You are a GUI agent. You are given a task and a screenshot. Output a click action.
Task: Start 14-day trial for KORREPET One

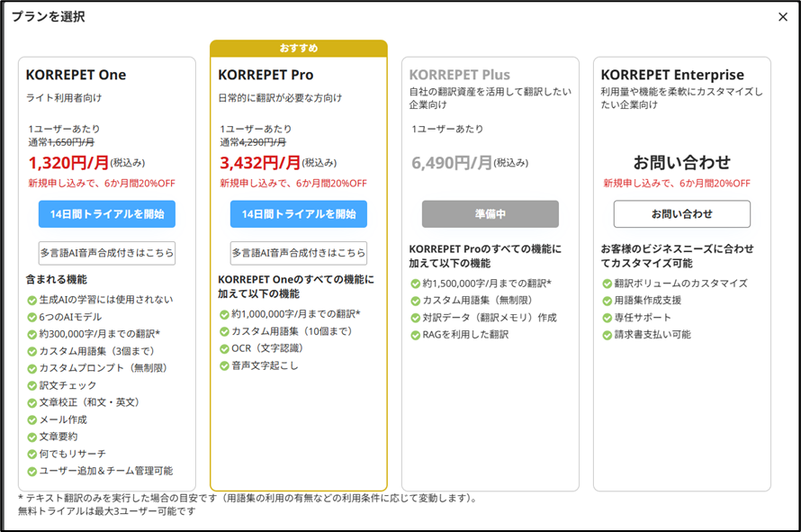point(106,214)
